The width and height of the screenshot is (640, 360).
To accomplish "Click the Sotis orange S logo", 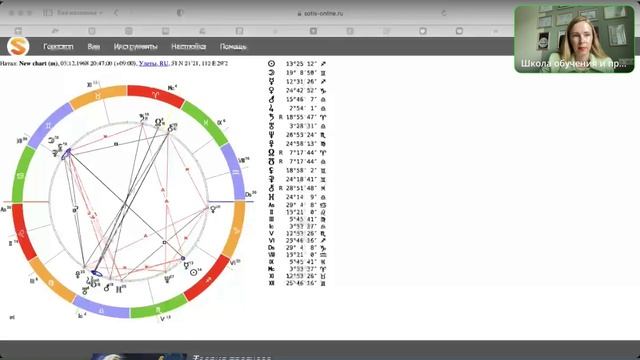I will (x=18, y=47).
